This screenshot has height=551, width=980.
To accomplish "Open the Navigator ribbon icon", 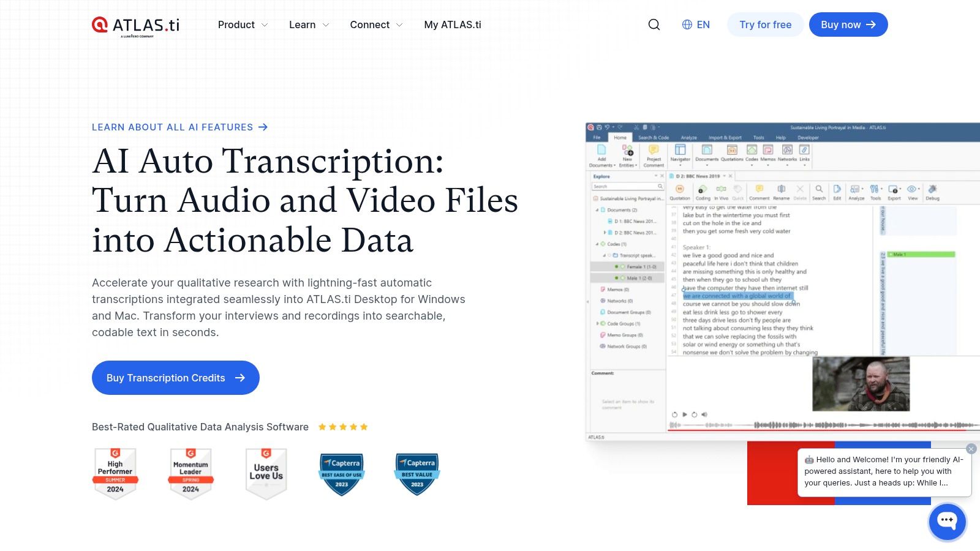I will [680, 154].
